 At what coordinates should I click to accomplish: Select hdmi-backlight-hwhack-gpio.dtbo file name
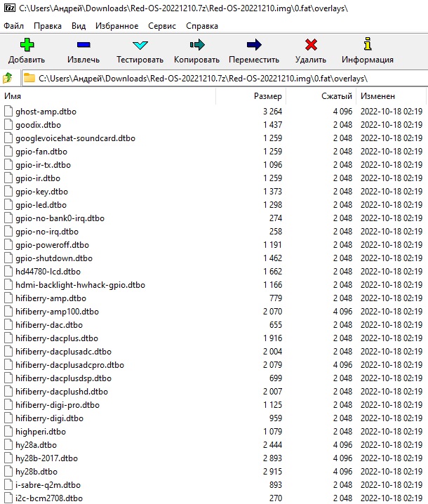pos(80,285)
